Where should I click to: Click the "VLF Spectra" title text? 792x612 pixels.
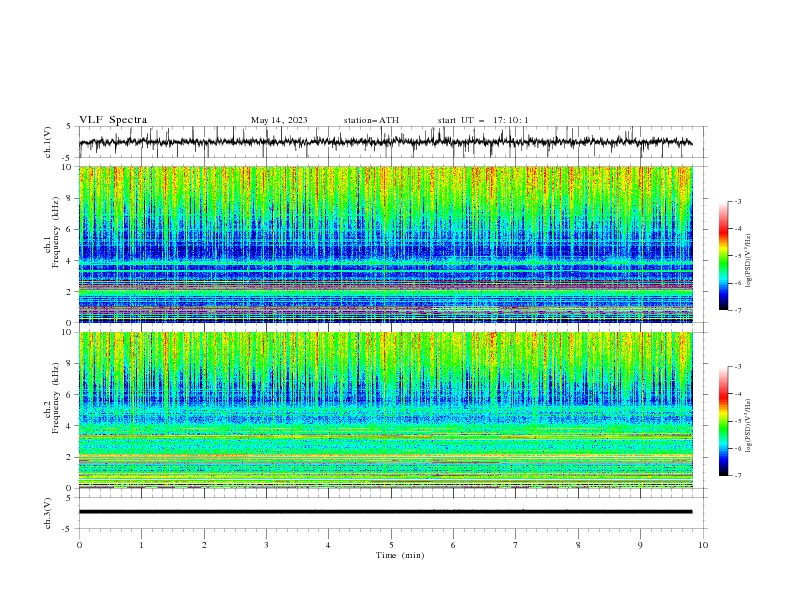[113, 120]
